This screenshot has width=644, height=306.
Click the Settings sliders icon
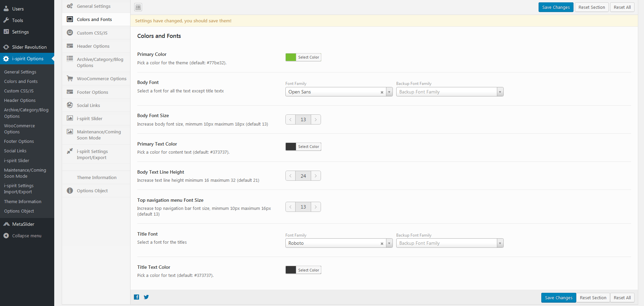coord(6,32)
